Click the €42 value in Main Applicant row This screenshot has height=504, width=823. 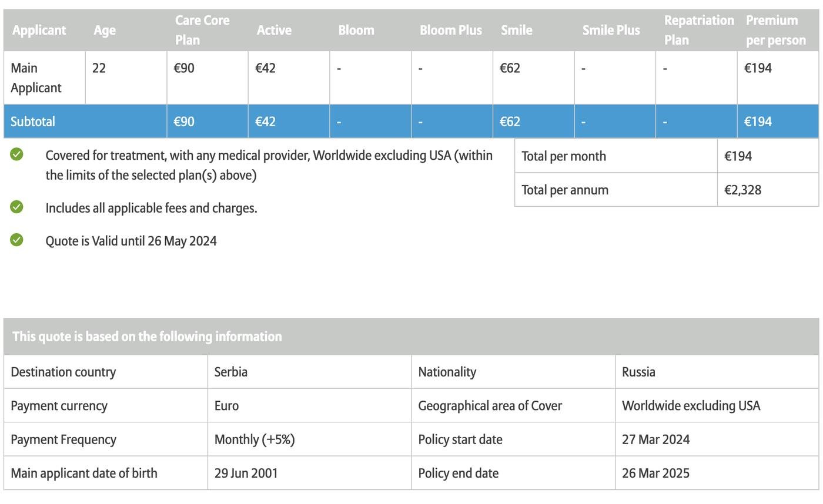265,68
